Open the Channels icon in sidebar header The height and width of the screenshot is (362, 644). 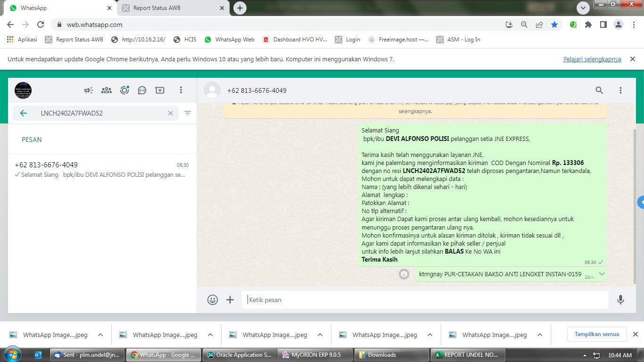(x=142, y=90)
